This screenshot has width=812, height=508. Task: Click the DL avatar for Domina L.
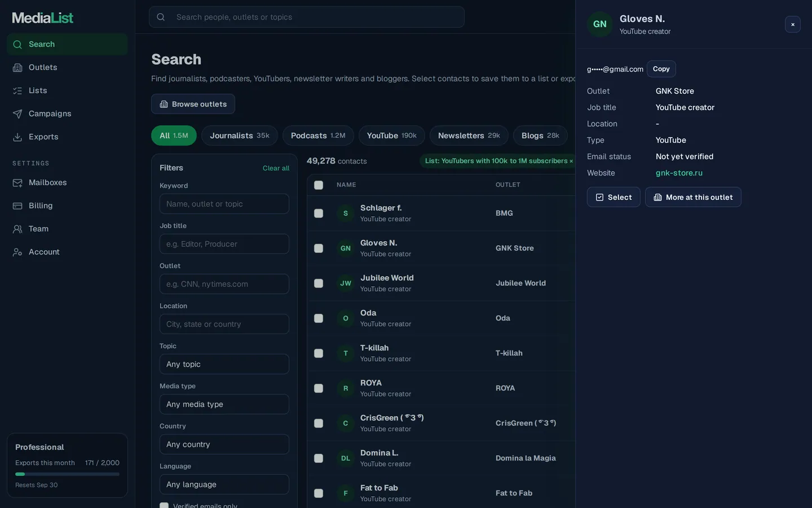(346, 458)
